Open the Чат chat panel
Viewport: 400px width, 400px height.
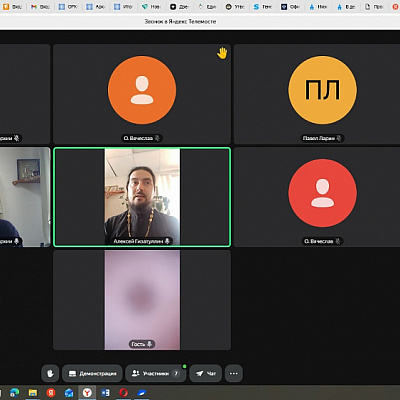(x=205, y=373)
